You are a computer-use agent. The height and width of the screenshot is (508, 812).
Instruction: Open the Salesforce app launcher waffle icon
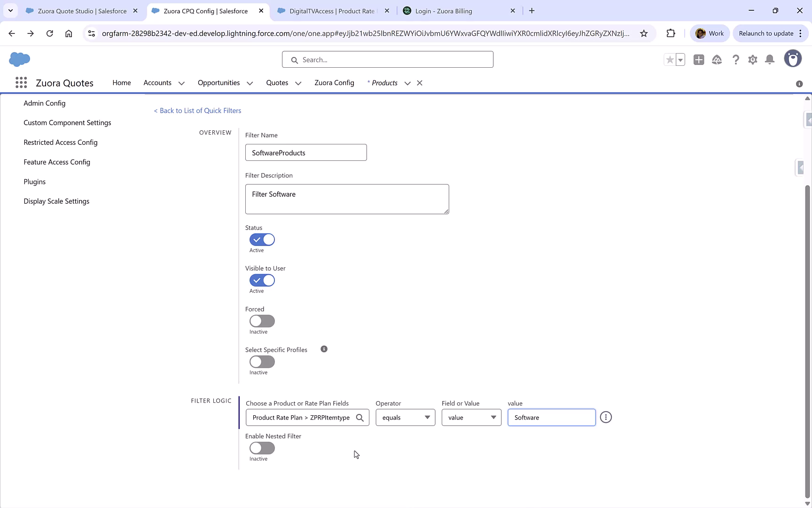click(21, 82)
